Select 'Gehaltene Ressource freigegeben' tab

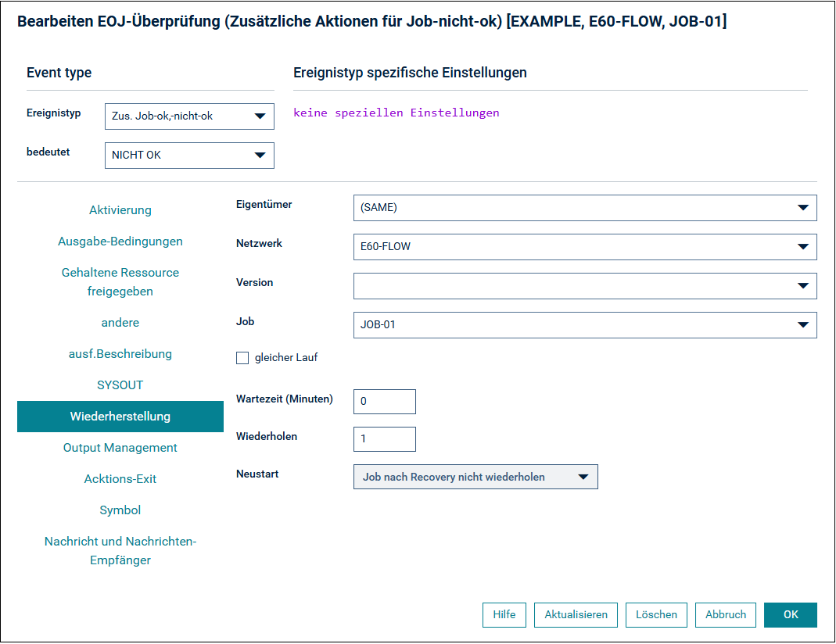point(120,282)
